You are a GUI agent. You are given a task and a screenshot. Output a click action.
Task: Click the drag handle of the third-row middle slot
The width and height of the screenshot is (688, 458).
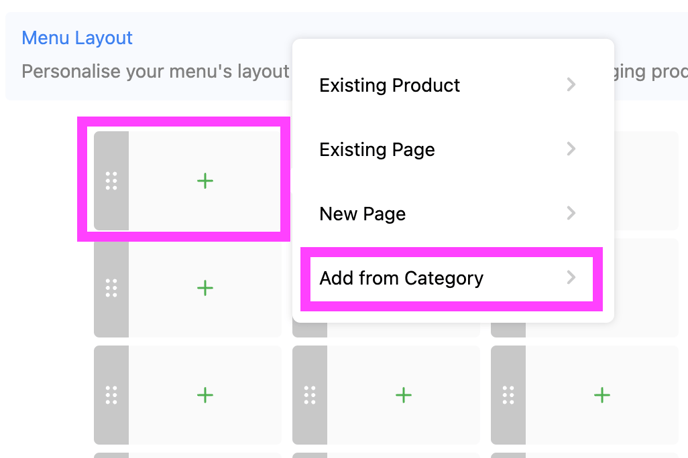310,395
